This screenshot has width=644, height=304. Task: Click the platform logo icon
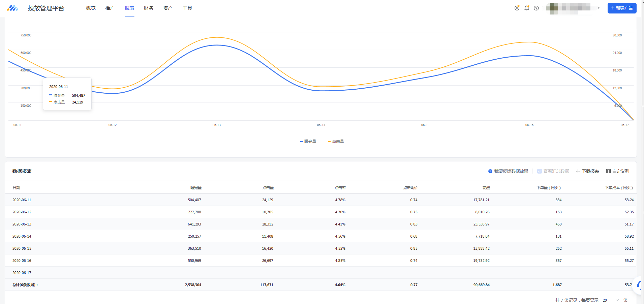click(12, 8)
